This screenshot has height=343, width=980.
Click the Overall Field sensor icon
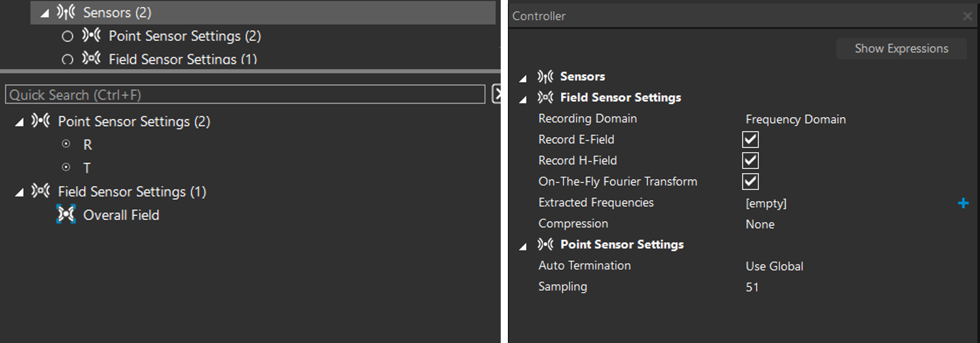66,215
